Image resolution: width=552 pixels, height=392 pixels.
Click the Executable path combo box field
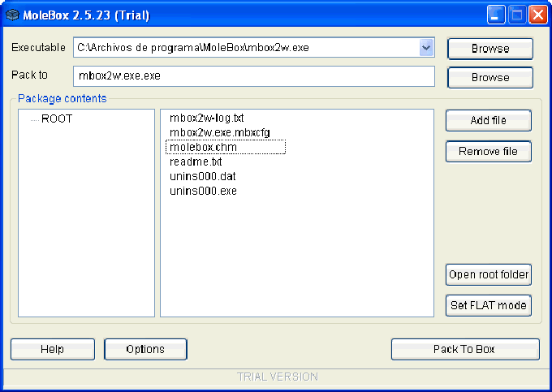pyautogui.click(x=254, y=48)
